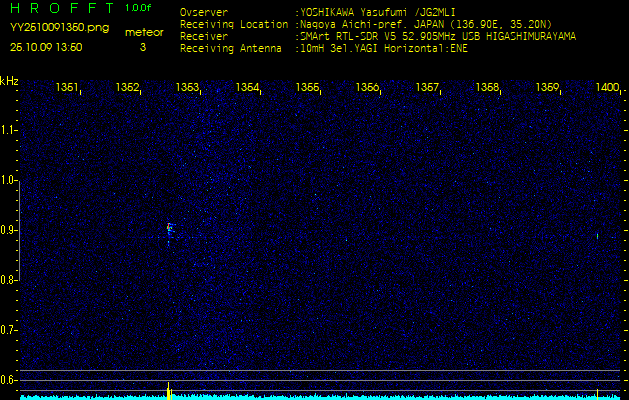Click the 0.9 kHz frequency label
This screenshot has width=629, height=400.
(8, 230)
